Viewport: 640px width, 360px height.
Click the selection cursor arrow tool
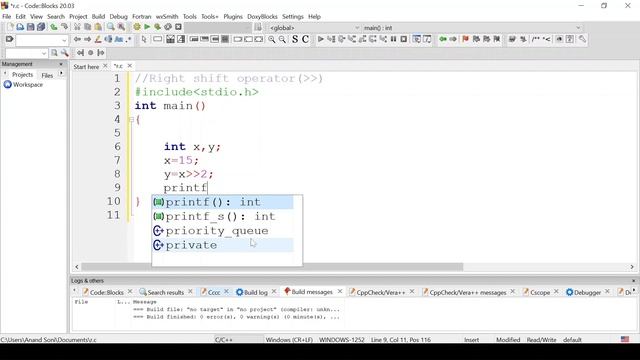tap(144, 40)
